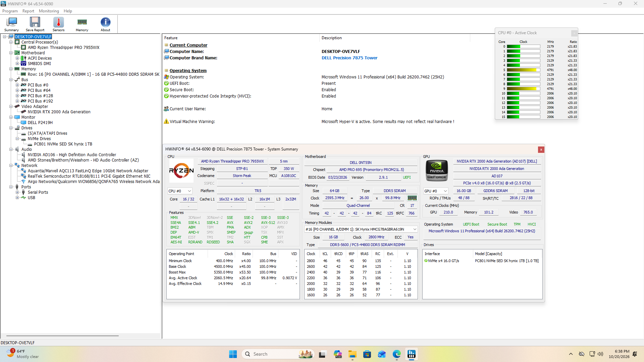Open the About info icon
The image size is (644, 362).
[105, 24]
